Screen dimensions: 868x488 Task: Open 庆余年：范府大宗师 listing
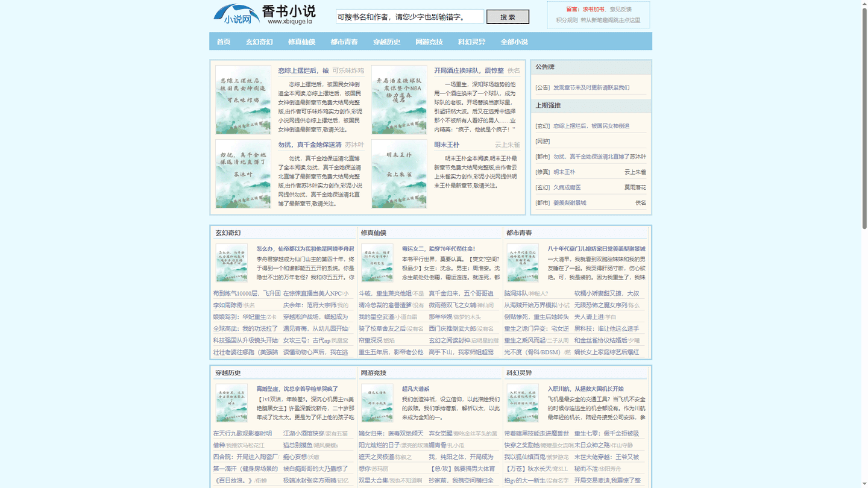(x=309, y=305)
